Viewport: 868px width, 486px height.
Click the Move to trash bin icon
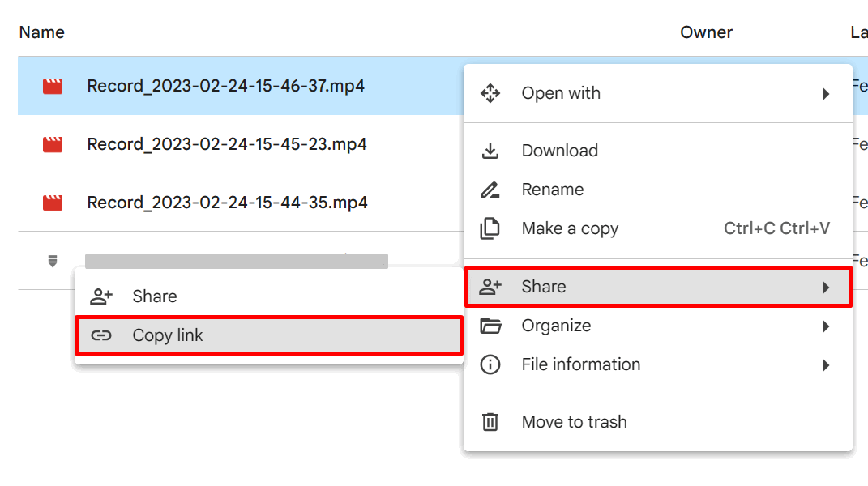[490, 421]
